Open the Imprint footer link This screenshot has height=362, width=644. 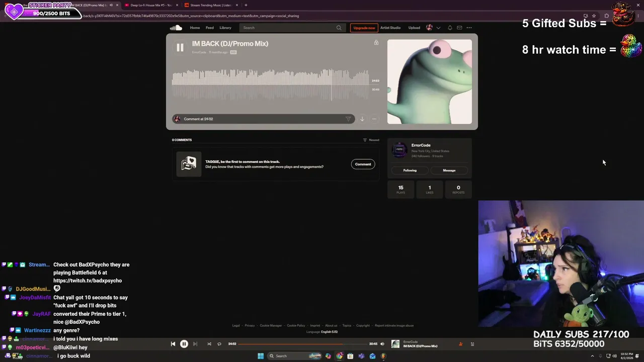click(x=315, y=325)
